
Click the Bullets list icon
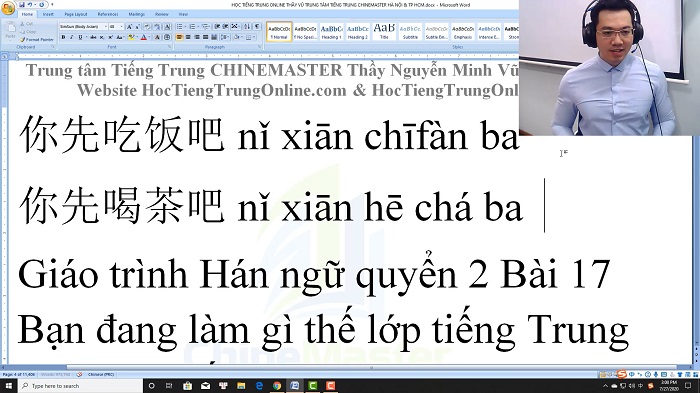pos(179,27)
